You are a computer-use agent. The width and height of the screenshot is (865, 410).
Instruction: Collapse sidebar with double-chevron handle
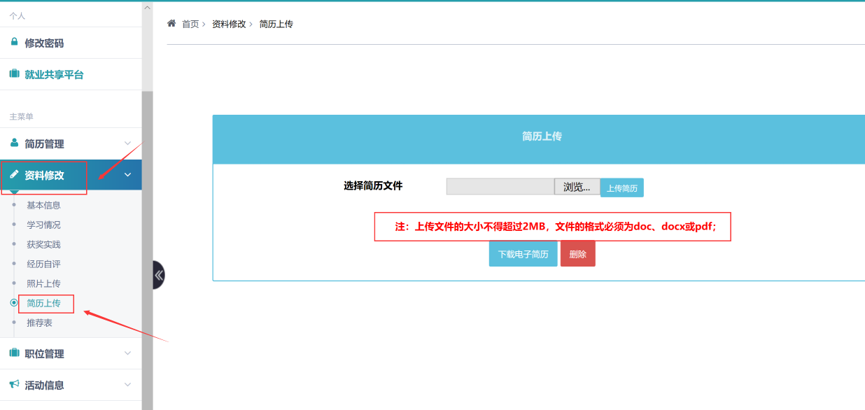[158, 275]
